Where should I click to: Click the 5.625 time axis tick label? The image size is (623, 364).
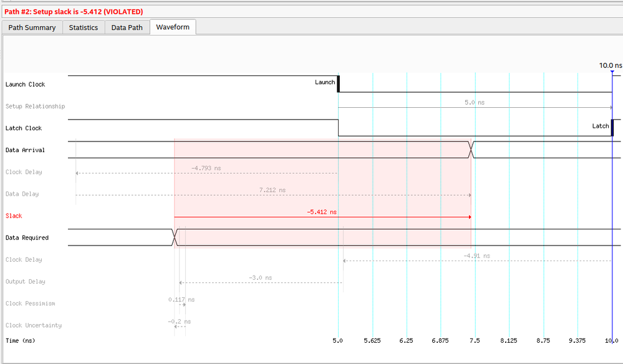372,340
